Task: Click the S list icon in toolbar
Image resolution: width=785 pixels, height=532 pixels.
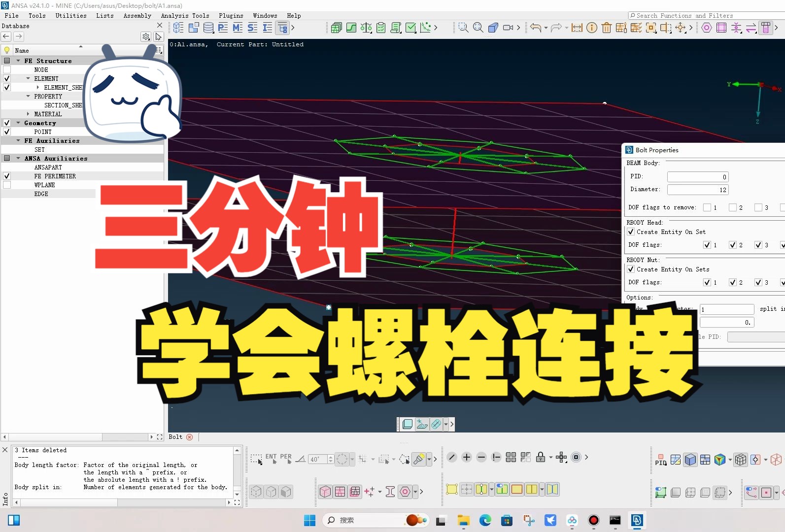Action: pos(252,28)
